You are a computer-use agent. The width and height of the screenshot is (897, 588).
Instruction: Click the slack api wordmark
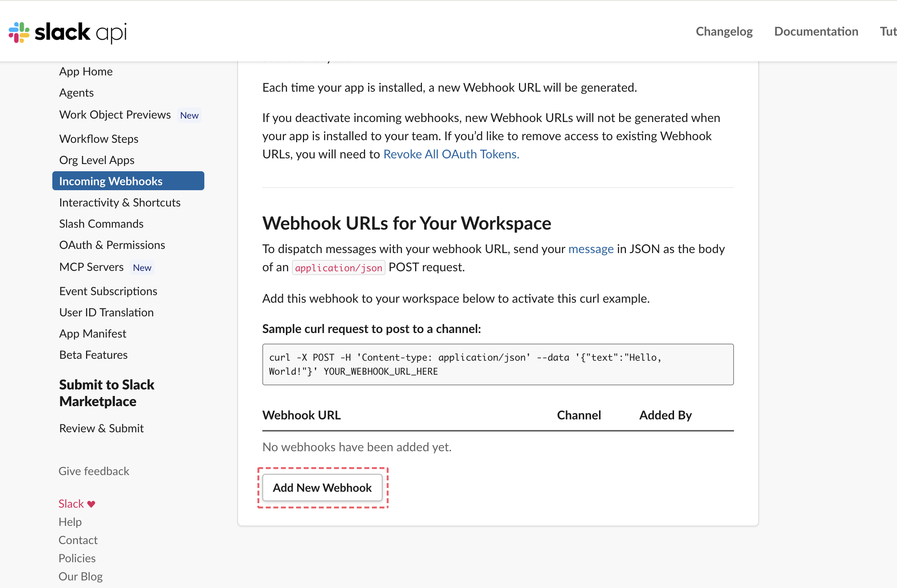[x=81, y=32]
